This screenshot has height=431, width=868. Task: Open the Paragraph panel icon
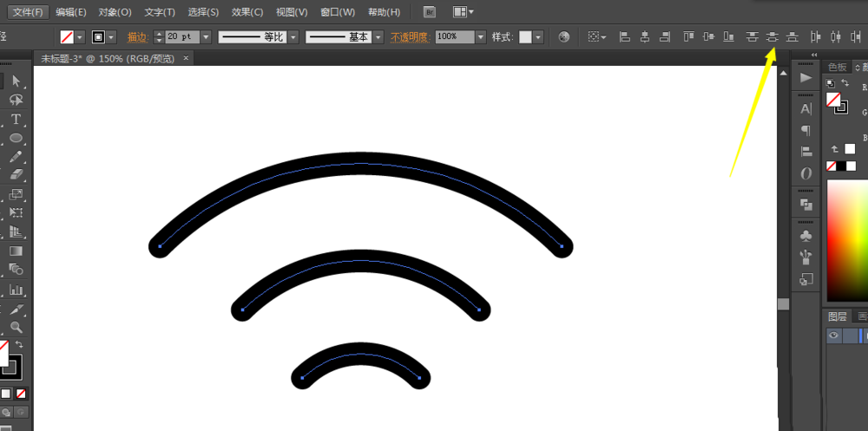(806, 131)
